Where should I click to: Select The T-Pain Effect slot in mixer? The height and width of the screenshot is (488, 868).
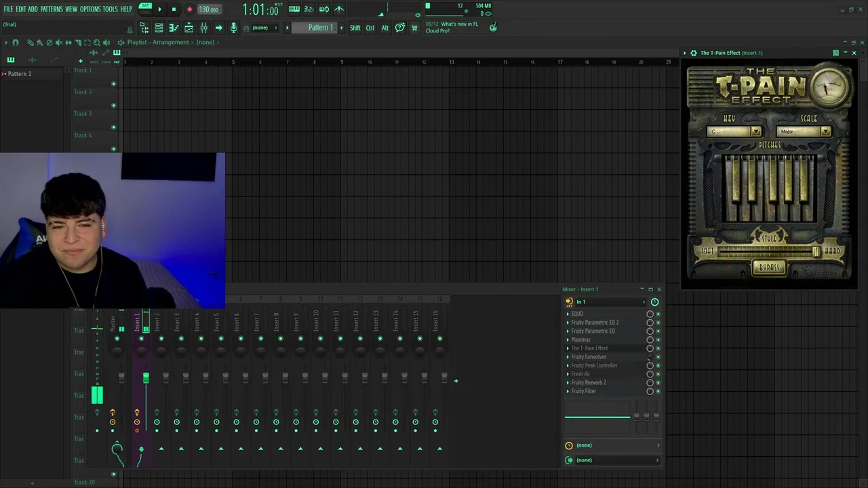(606, 348)
